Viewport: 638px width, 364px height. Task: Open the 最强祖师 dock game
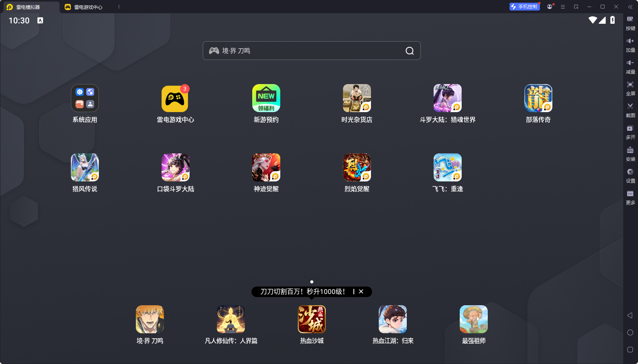[474, 319]
